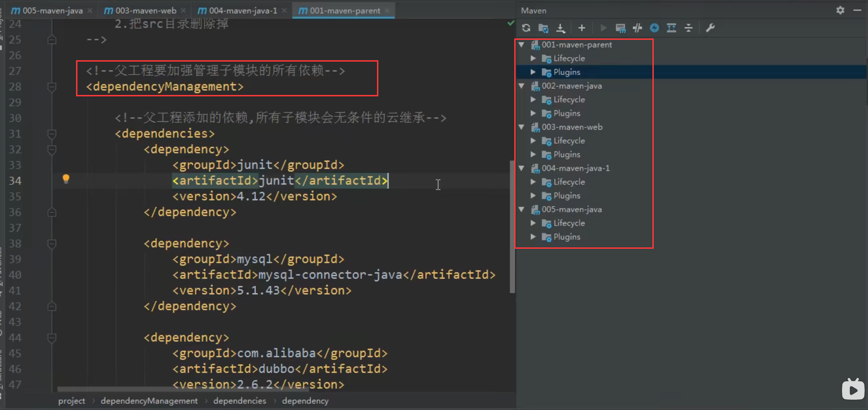Image resolution: width=868 pixels, height=410 pixels.
Task: Select Plugins under 002-maven-java
Action: pos(567,113)
